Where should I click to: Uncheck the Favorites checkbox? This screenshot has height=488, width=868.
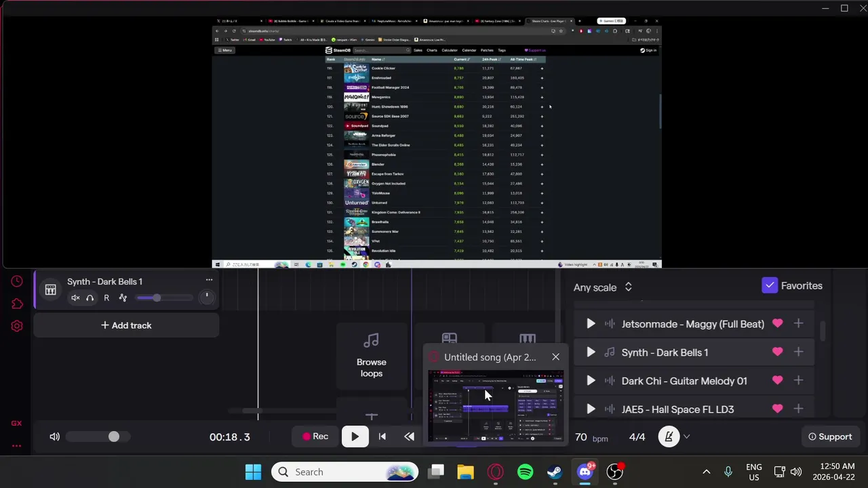770,285
